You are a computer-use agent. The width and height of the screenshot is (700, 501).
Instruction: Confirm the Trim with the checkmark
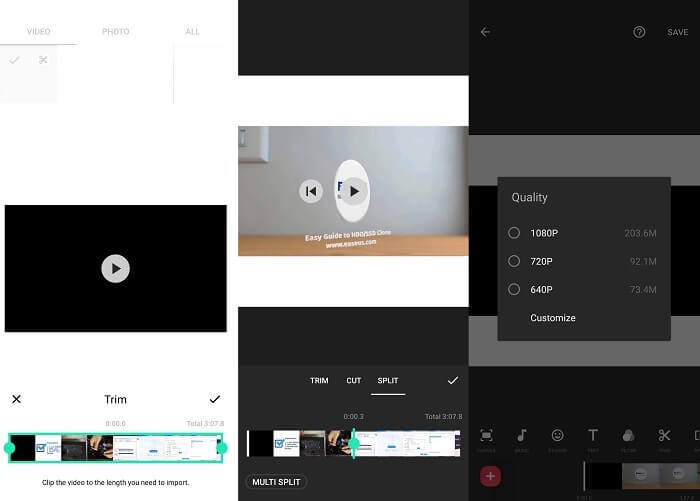tap(215, 399)
